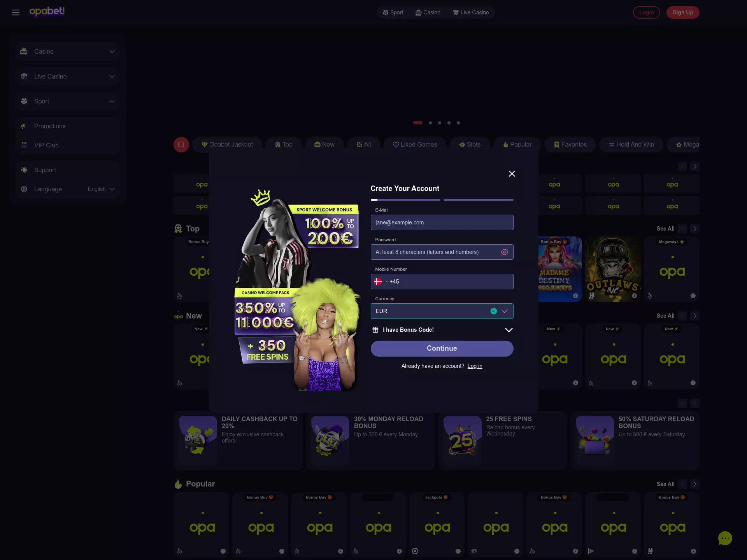Click the Casino sidebar slot icon
Image resolution: width=747 pixels, height=560 pixels.
coord(24,51)
